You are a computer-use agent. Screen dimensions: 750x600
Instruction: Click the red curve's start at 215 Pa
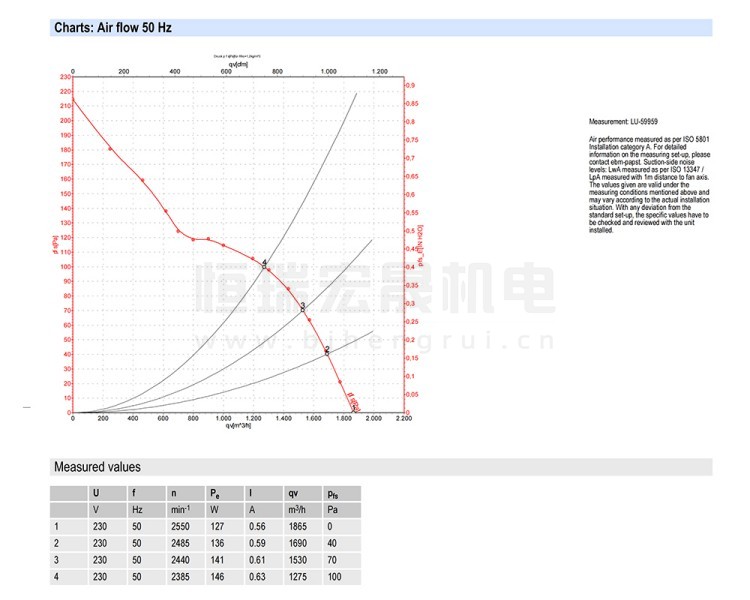click(73, 99)
